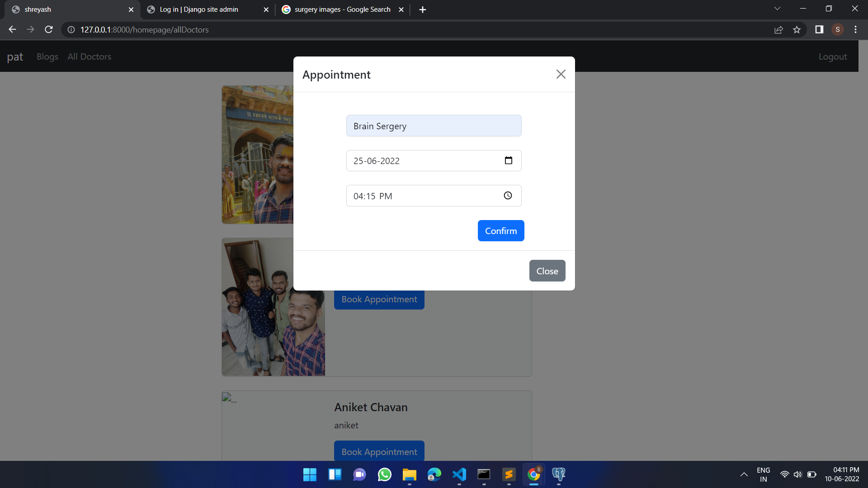Open pgAdmin from the taskbar

tap(559, 474)
